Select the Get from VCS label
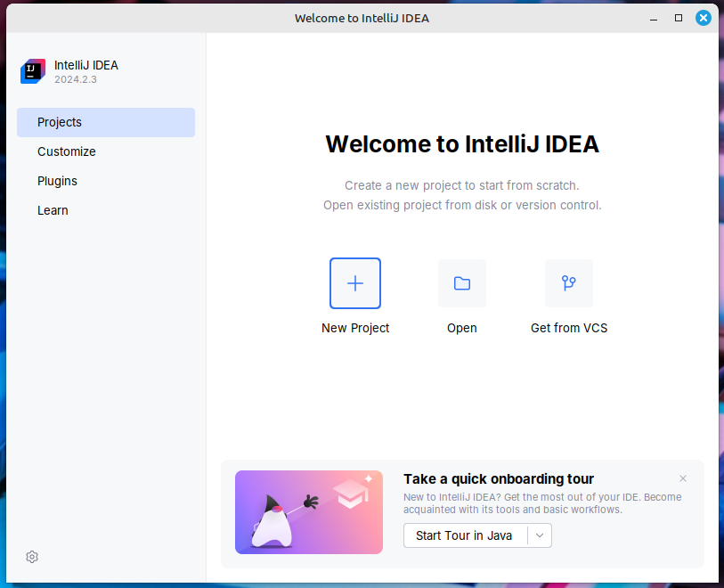The height and width of the screenshot is (588, 724). [x=568, y=328]
